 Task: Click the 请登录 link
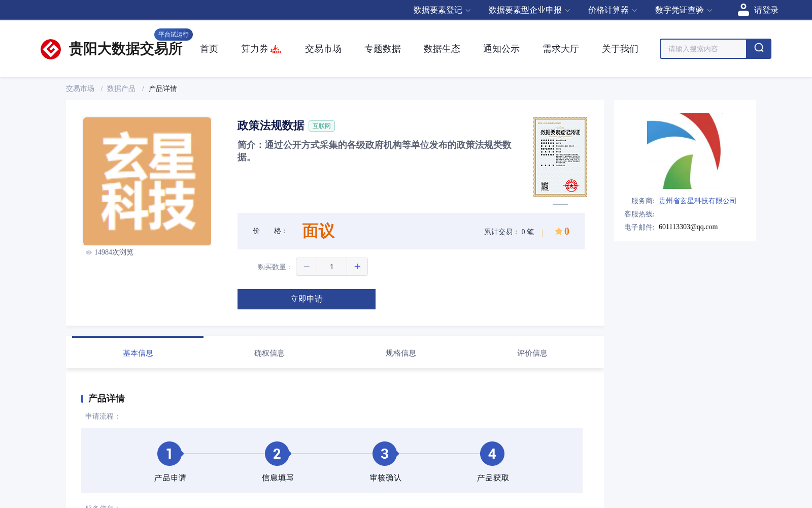click(766, 10)
